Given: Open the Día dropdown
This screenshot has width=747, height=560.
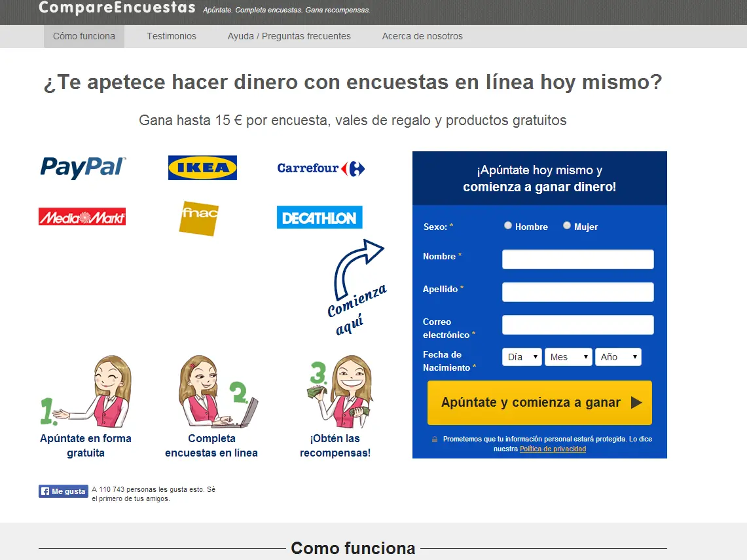Looking at the screenshot, I should [x=522, y=357].
